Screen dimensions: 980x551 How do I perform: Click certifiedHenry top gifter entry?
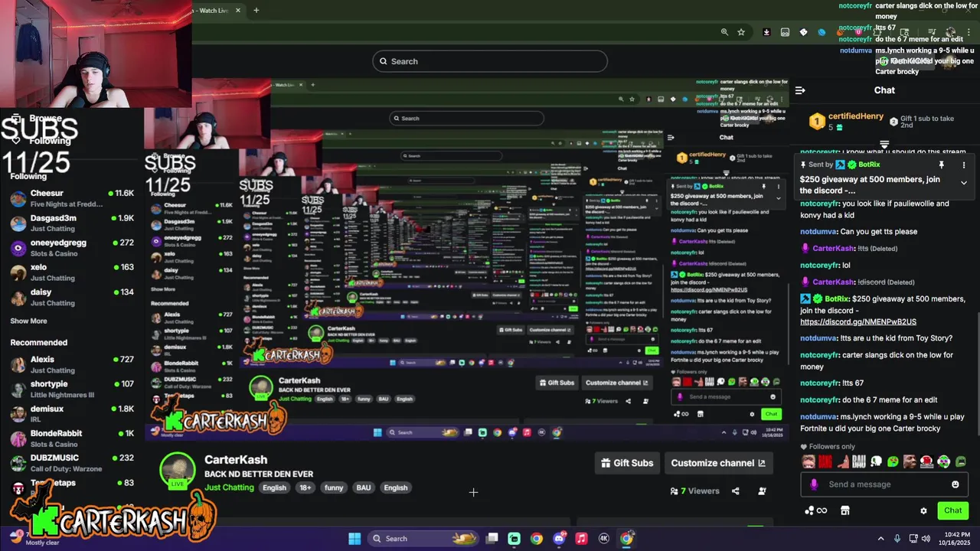click(846, 121)
